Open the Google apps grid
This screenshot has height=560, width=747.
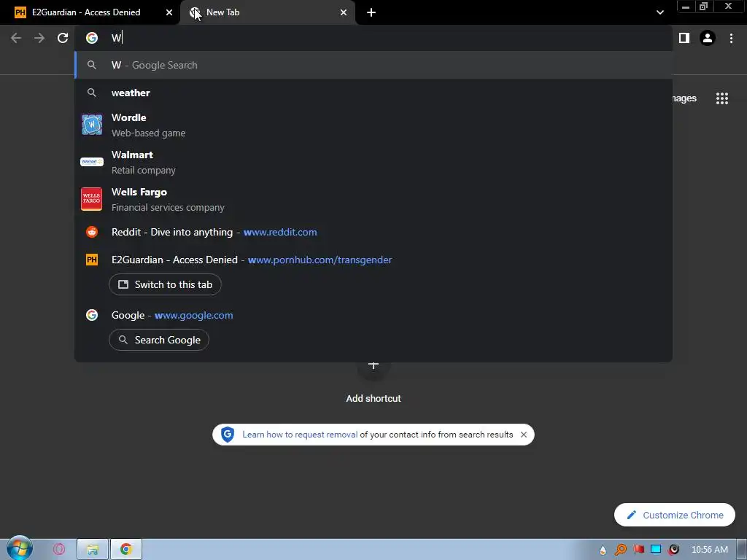pyautogui.click(x=722, y=98)
